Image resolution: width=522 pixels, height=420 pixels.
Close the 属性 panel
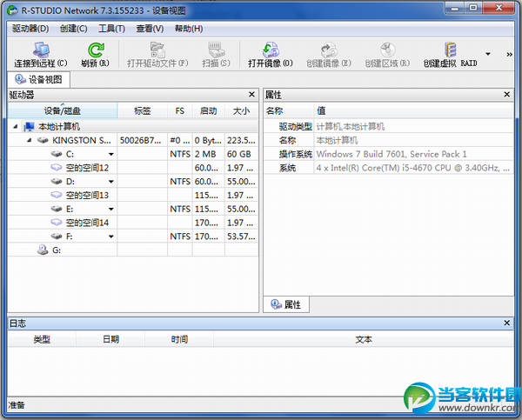pyautogui.click(x=506, y=95)
